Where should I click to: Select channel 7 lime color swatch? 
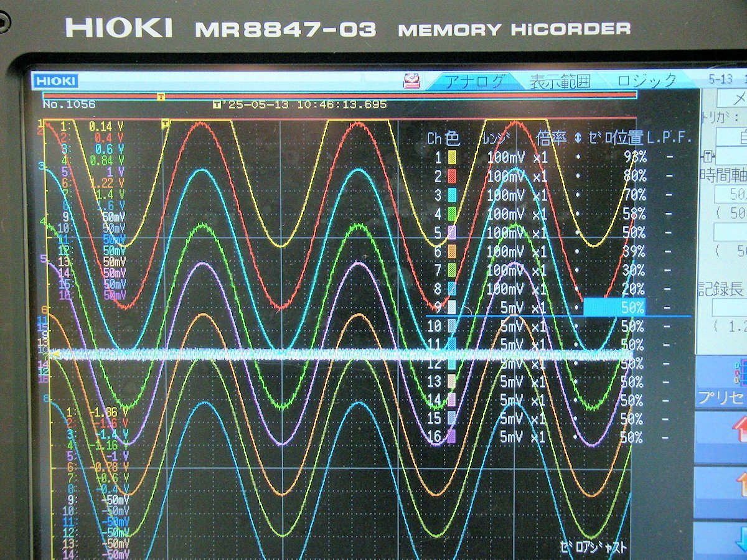tap(452, 270)
